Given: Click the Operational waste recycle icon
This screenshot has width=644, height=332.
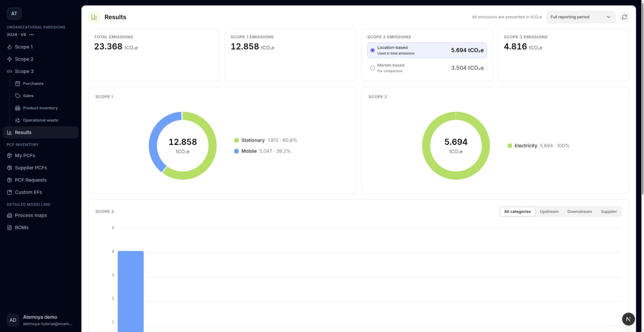Looking at the screenshot, I should pyautogui.click(x=18, y=120).
